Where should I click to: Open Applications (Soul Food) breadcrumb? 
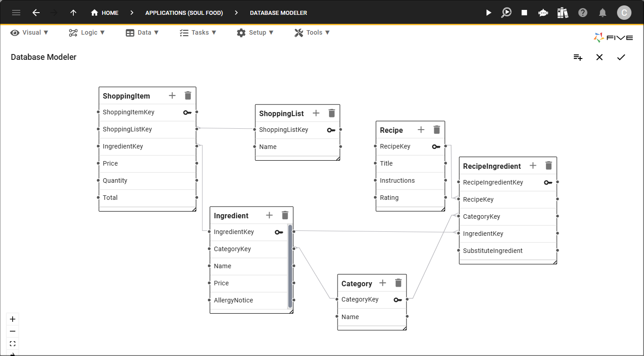pyautogui.click(x=184, y=13)
